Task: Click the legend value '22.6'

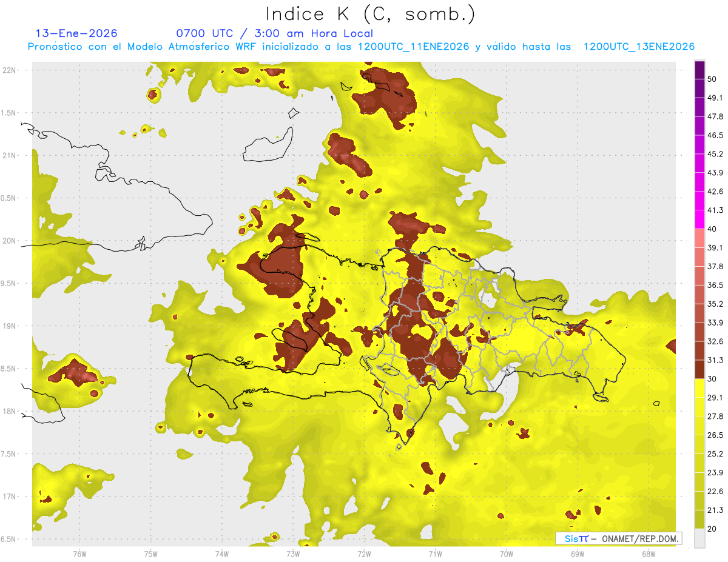Action: tap(715, 491)
